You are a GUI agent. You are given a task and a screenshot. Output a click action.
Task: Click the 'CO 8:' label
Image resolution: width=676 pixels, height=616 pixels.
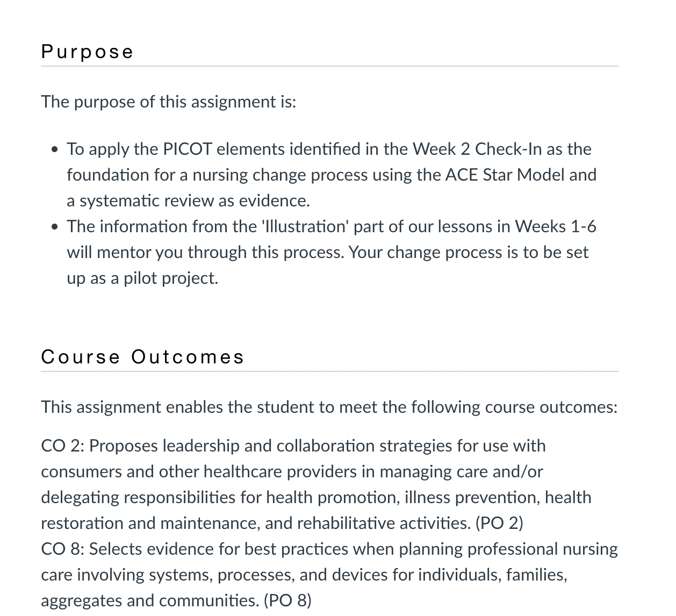[62, 549]
